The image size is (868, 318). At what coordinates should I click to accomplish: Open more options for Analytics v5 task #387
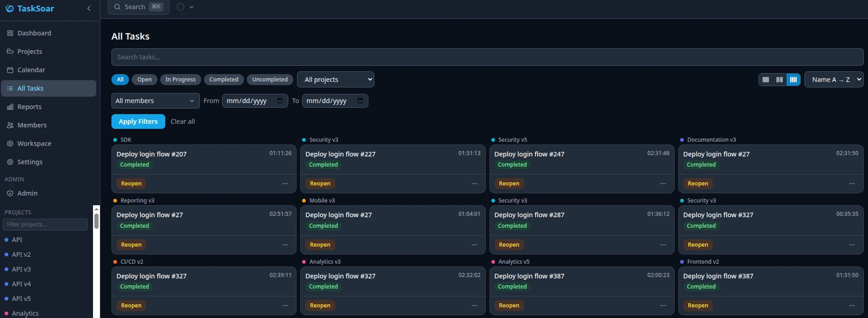(663, 306)
